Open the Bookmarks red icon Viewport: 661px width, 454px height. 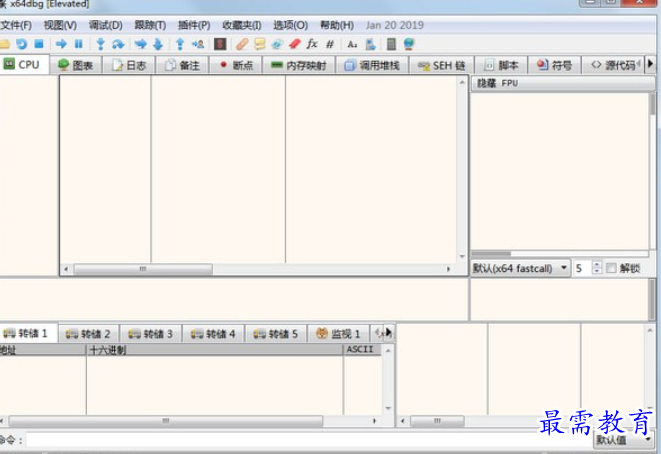(x=295, y=44)
